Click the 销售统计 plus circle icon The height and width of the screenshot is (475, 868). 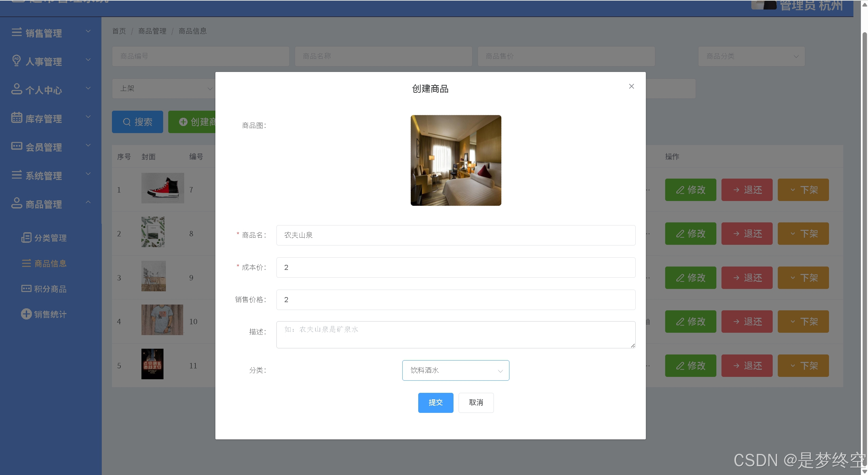point(26,314)
